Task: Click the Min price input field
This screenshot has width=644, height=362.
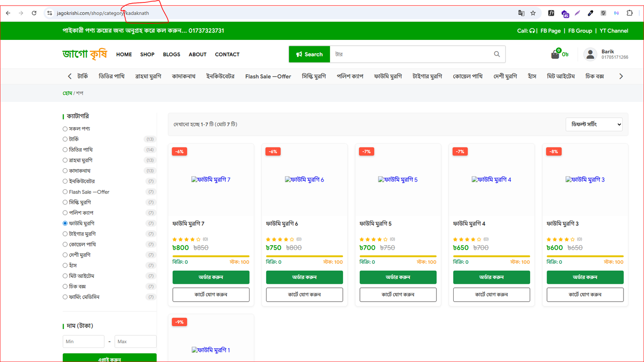Action: 83,341
